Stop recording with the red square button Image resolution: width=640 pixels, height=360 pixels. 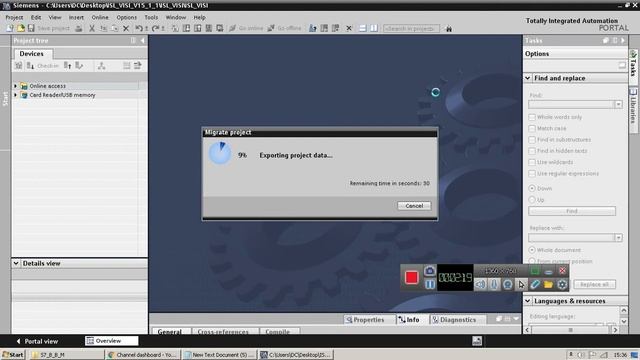click(x=411, y=278)
